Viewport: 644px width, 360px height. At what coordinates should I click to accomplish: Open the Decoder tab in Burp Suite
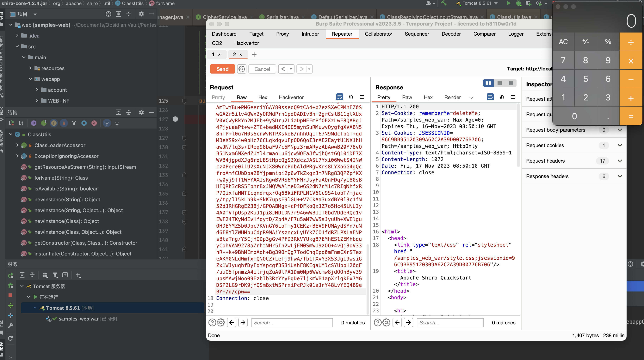(x=451, y=34)
